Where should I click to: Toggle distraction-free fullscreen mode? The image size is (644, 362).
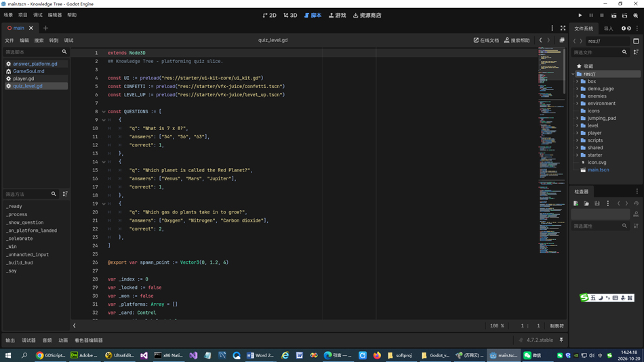coord(563,28)
